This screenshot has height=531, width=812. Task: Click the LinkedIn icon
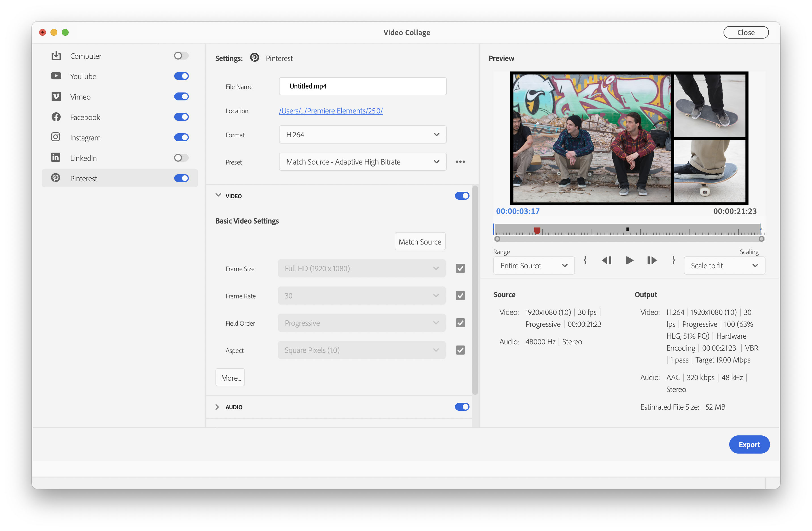[x=56, y=157]
